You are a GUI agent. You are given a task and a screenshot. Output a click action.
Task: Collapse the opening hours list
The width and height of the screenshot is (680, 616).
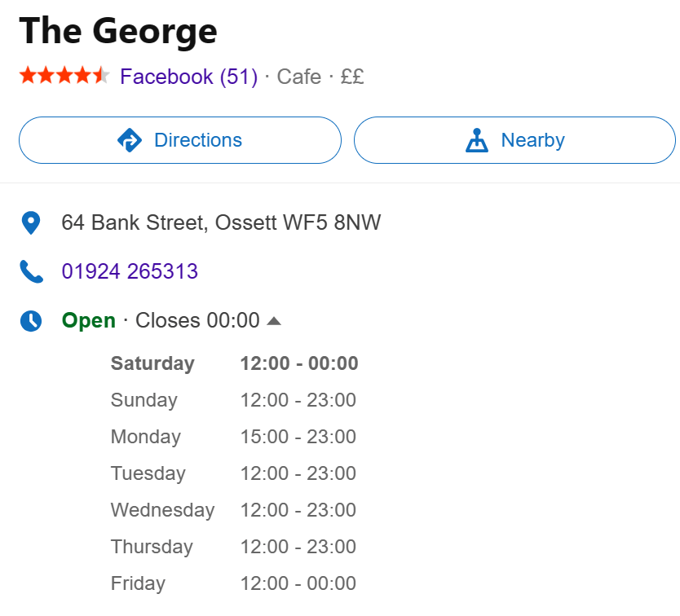pyautogui.click(x=274, y=321)
